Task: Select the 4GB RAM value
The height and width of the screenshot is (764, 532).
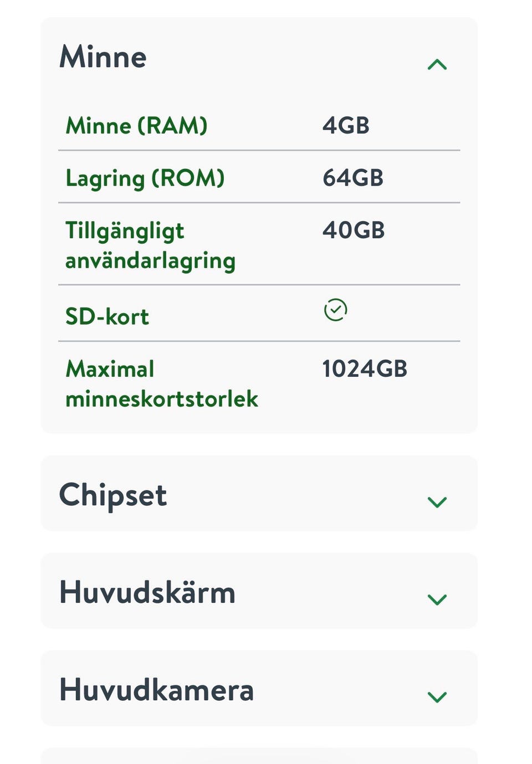Action: [x=346, y=126]
